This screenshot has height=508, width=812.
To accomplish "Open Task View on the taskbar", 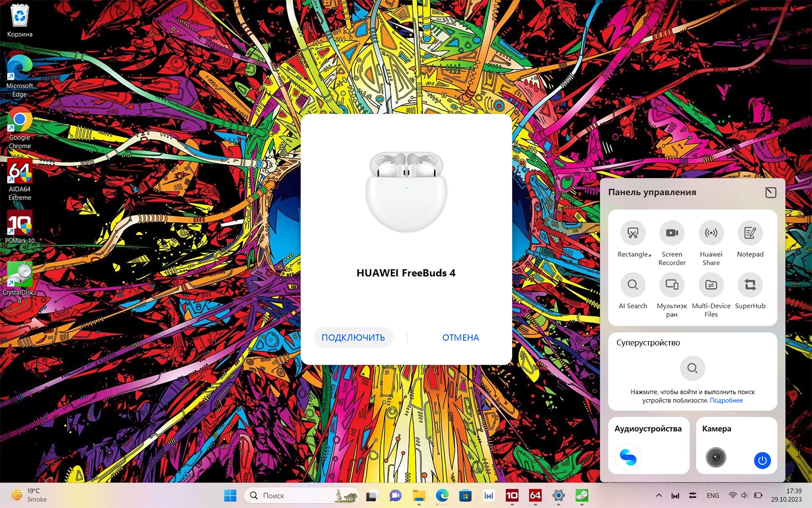I will tap(371, 496).
